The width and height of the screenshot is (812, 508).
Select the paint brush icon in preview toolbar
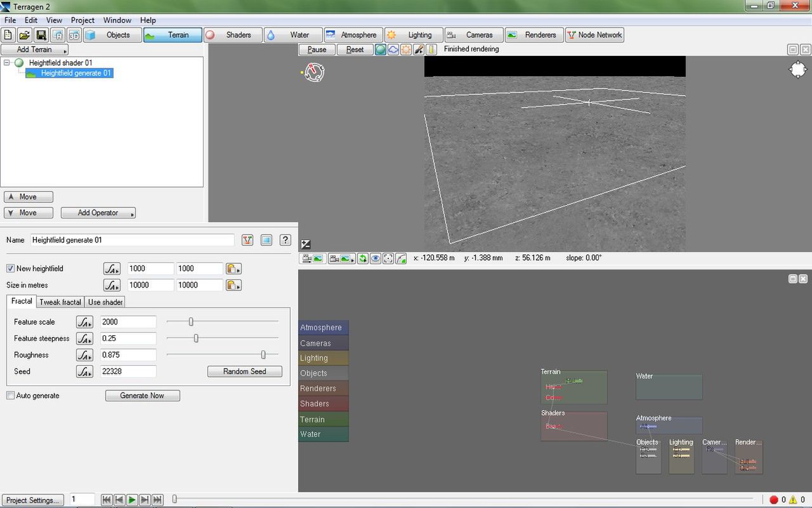(x=419, y=50)
